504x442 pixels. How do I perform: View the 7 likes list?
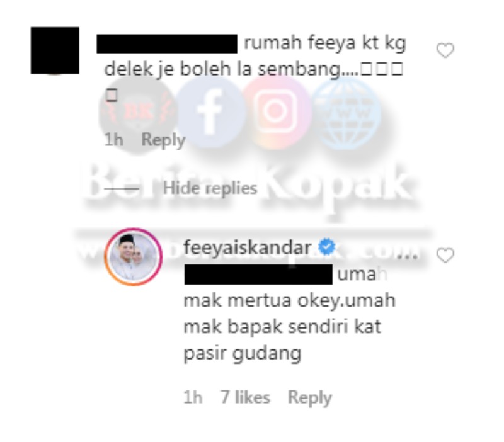(245, 397)
